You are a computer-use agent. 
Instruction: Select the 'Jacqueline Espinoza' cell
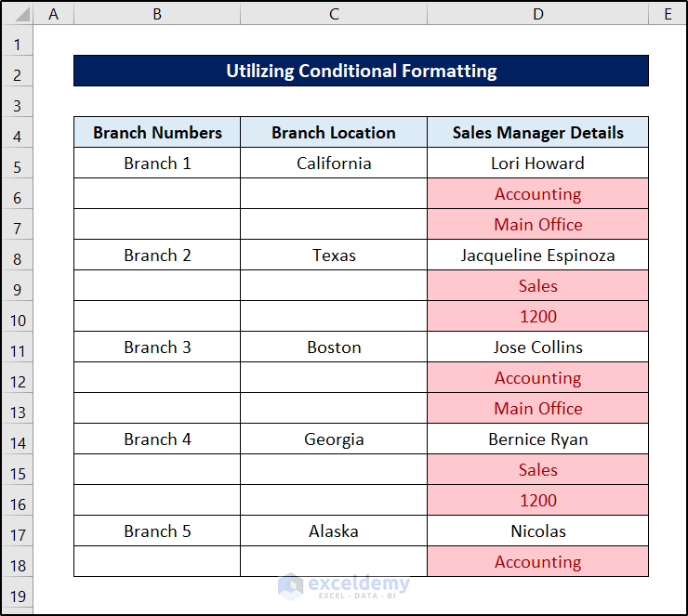tap(537, 256)
